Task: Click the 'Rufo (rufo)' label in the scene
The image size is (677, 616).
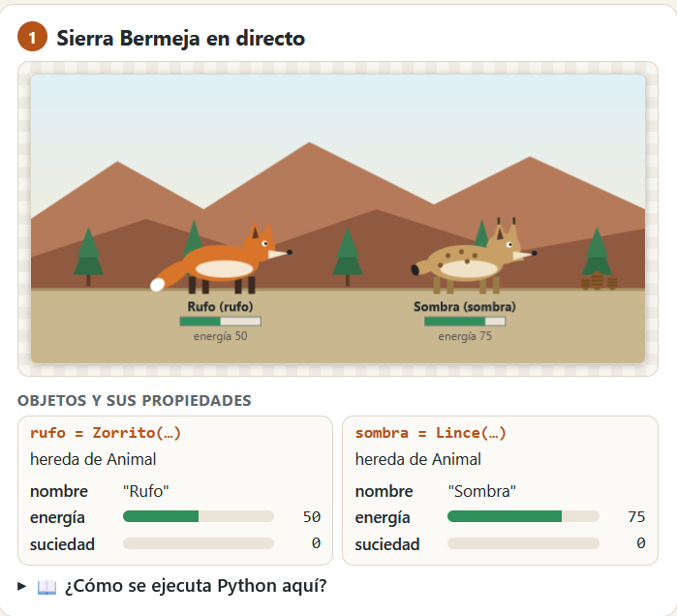Action: tap(220, 306)
